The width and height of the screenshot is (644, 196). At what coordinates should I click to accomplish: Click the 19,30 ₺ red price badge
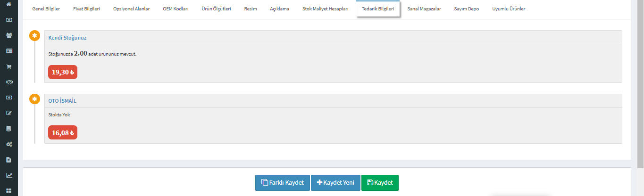pos(63,72)
